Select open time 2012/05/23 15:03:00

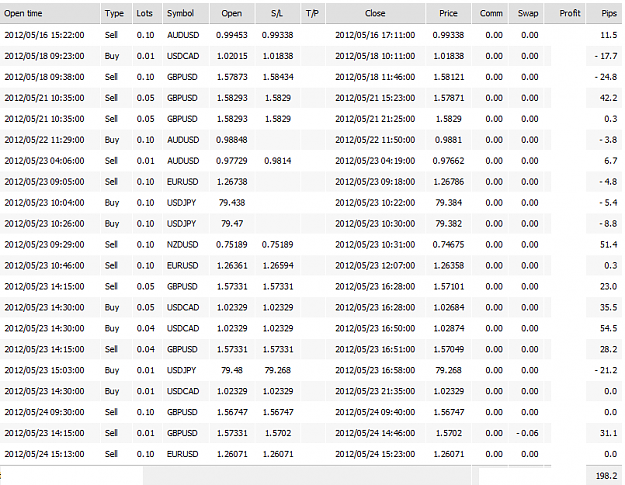click(x=44, y=370)
